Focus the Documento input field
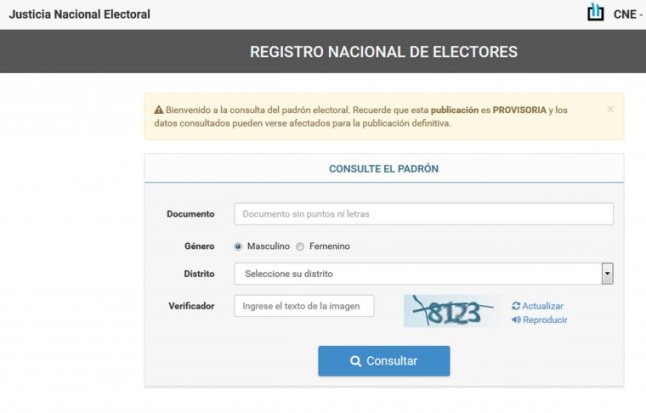The image size is (646, 413). coord(424,214)
